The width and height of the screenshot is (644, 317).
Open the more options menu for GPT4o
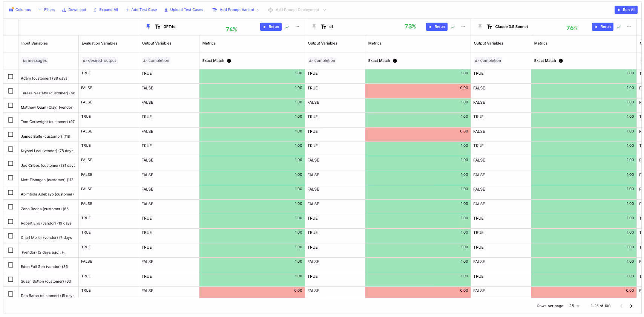pos(297,27)
